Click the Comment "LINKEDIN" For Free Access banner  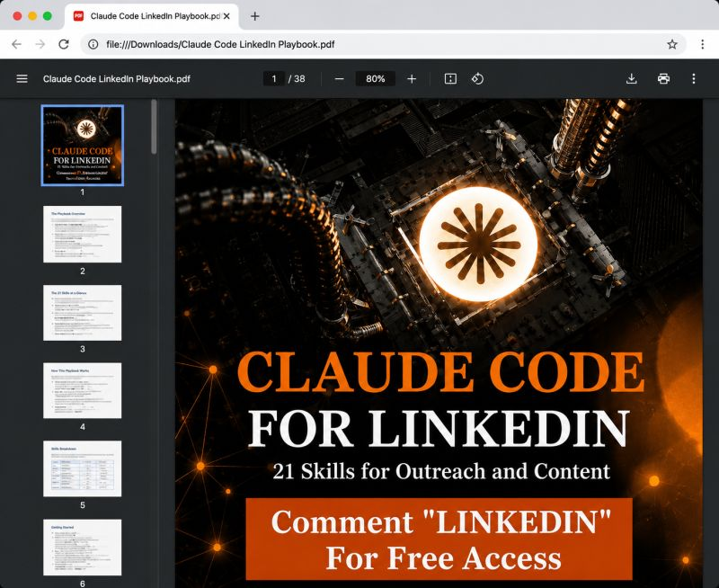tap(439, 539)
